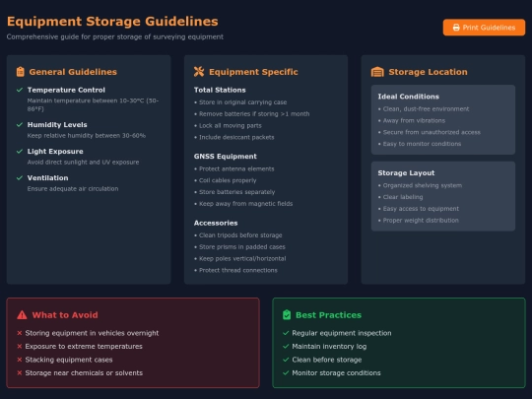Click the checkmark beside Maintain inventory log
The height and width of the screenshot is (399, 532).
coord(286,347)
